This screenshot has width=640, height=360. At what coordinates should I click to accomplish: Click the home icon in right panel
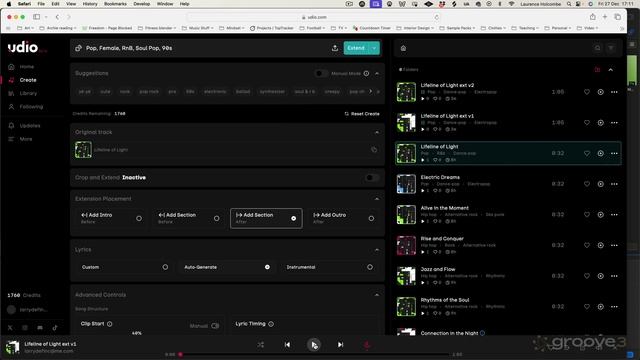pyautogui.click(x=403, y=48)
